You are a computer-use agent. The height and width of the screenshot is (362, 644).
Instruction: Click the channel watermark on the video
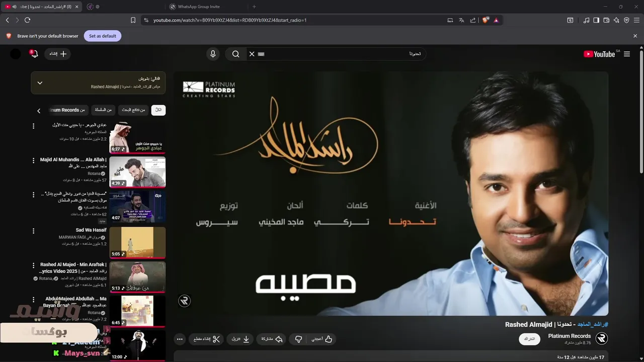pos(184,301)
